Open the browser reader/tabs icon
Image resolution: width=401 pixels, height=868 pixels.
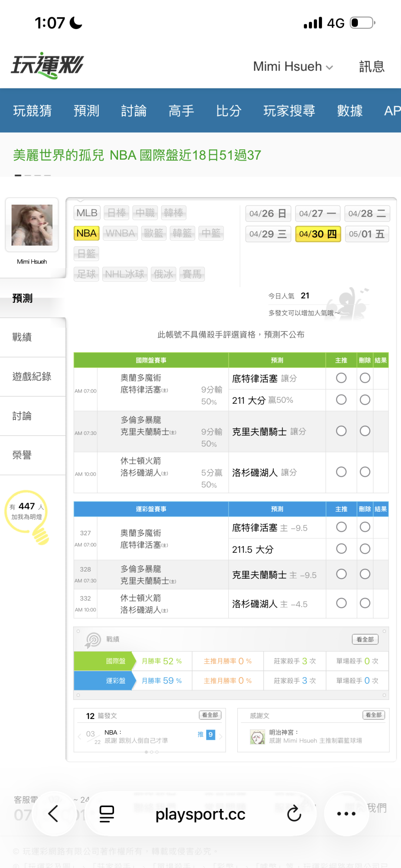click(107, 814)
